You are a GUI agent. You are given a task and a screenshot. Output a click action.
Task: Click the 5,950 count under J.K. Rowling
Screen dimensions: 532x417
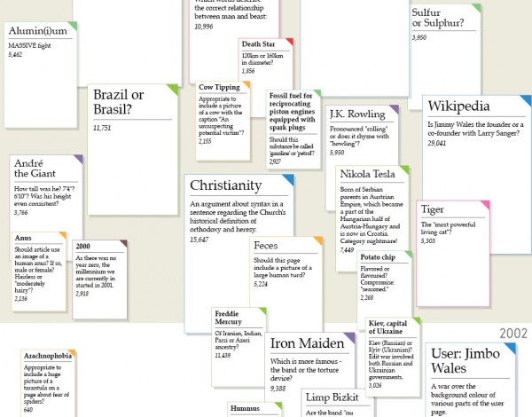(337, 153)
